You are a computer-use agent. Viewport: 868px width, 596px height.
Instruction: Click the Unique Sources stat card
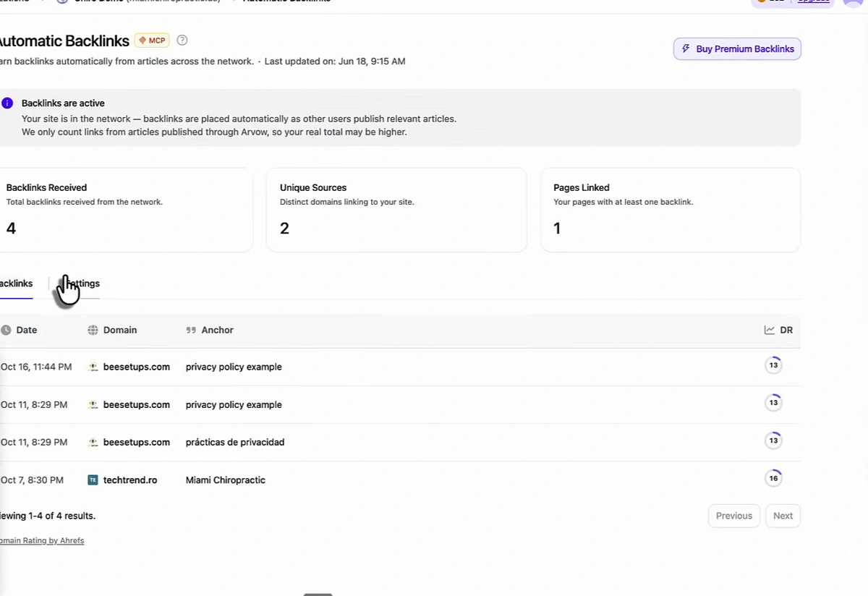396,210
